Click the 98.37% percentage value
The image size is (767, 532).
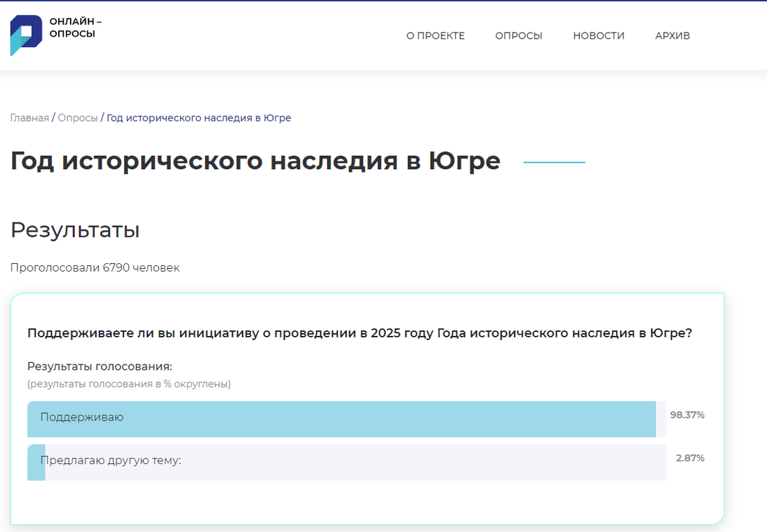(687, 415)
